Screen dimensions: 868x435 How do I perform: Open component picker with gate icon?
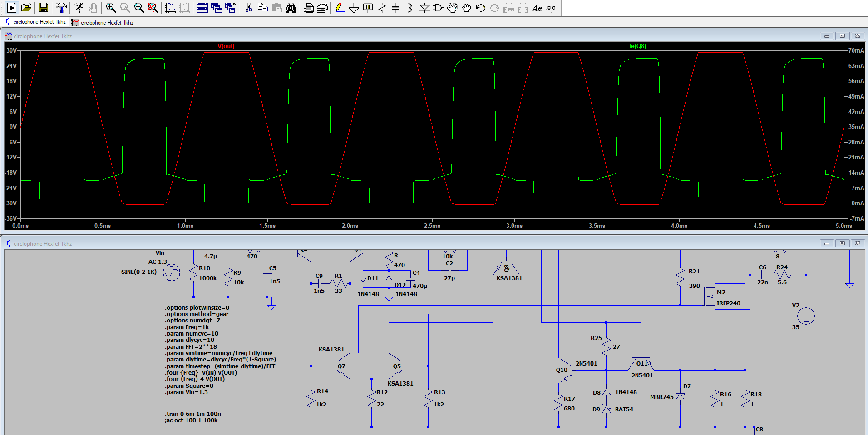coord(439,8)
